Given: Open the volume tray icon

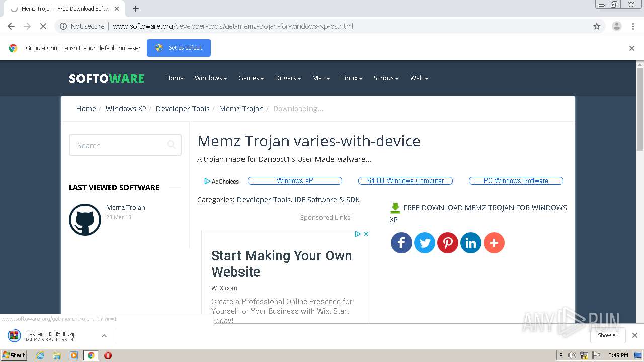Looking at the screenshot, I should click(572, 355).
